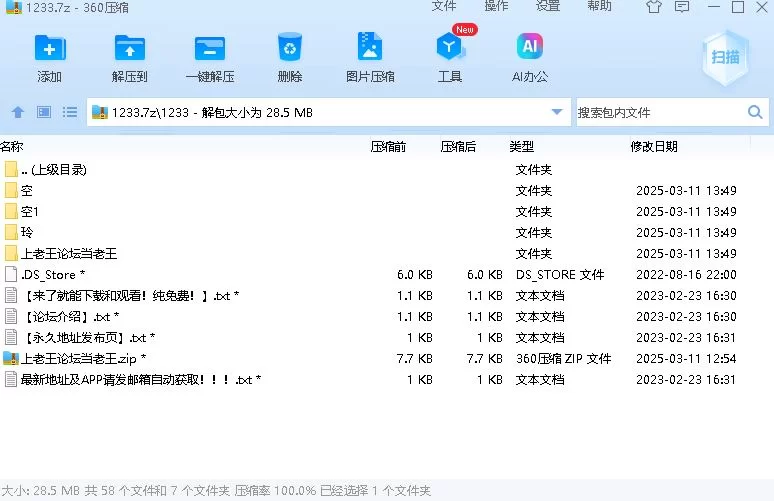Click the 360压缩 ZIP 文件 type cell
The height and width of the screenshot is (501, 774).
[564, 358]
